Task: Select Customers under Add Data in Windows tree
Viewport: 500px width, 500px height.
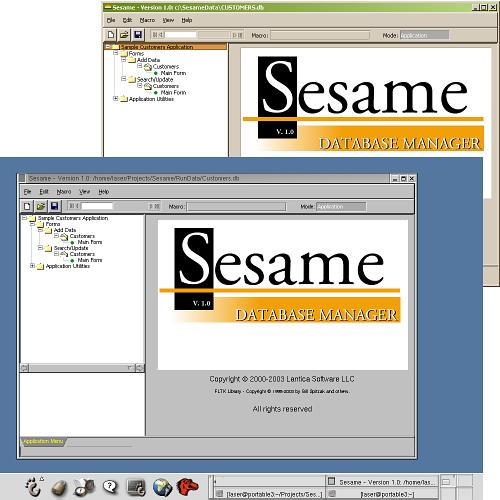Action: [x=166, y=67]
